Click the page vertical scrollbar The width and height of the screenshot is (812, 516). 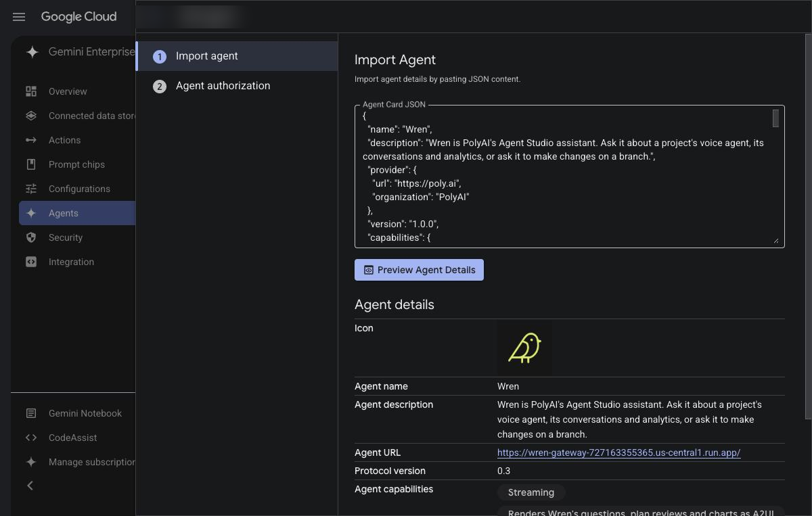pos(809,227)
